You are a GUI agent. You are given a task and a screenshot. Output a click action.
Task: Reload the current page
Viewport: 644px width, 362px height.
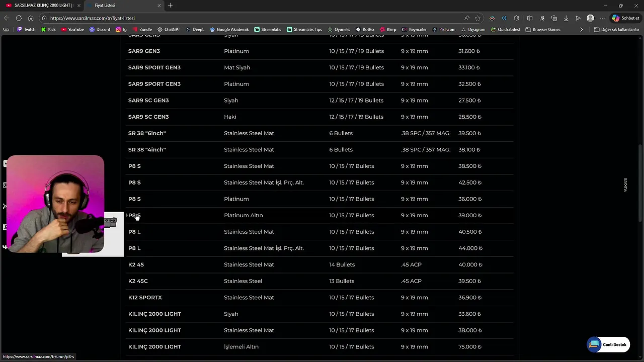(19, 18)
